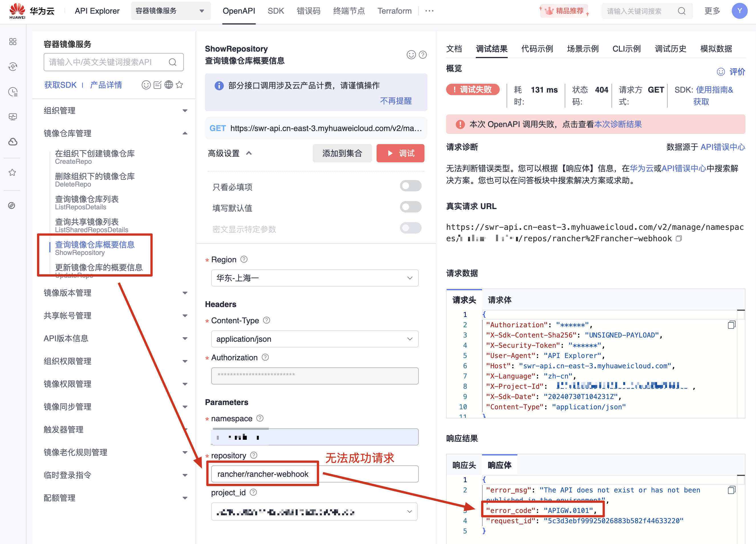Open the star favorites icon in left rail
Screen dimensions: 756x544
pos(12,172)
